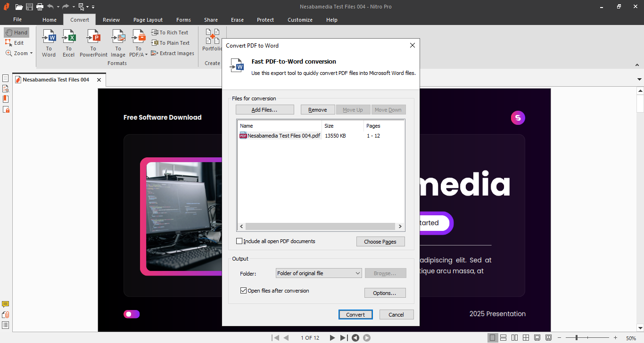Open the File menu
The width and height of the screenshot is (644, 343).
pyautogui.click(x=17, y=20)
